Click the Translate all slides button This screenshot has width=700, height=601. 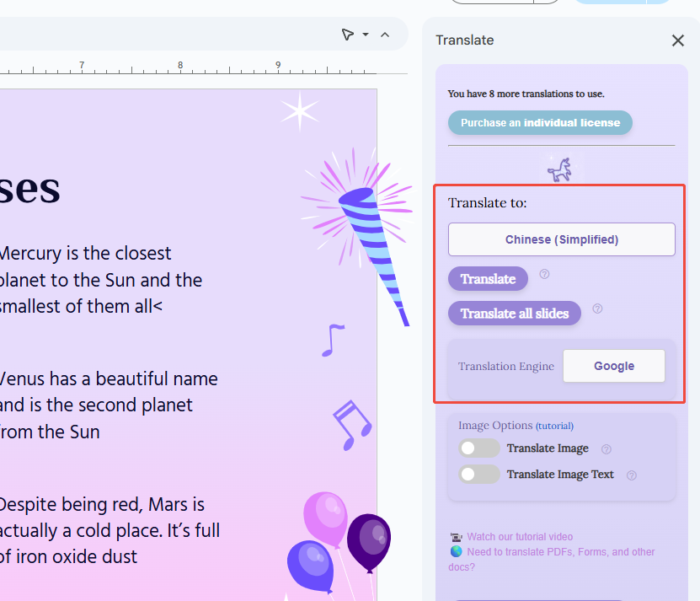[x=514, y=314]
